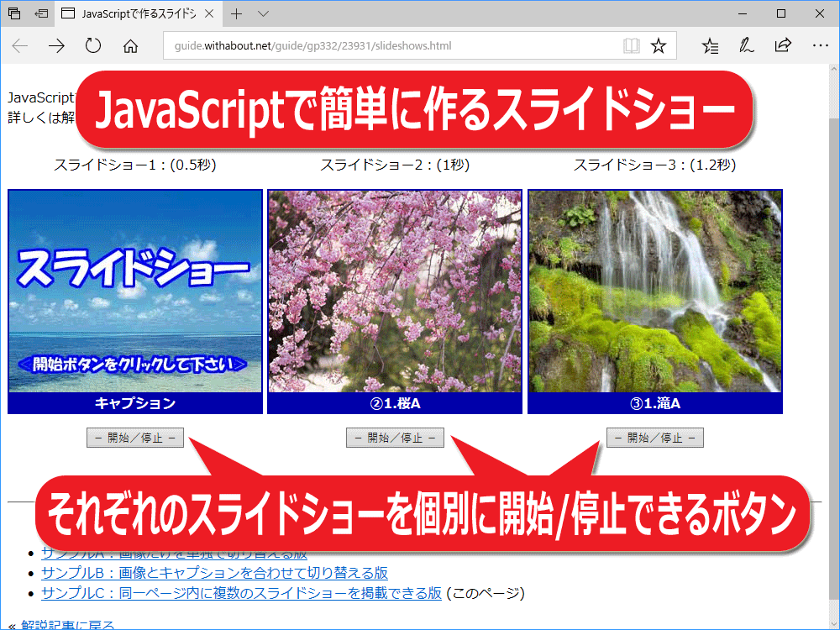Reload the page with refresh icon

tap(93, 45)
